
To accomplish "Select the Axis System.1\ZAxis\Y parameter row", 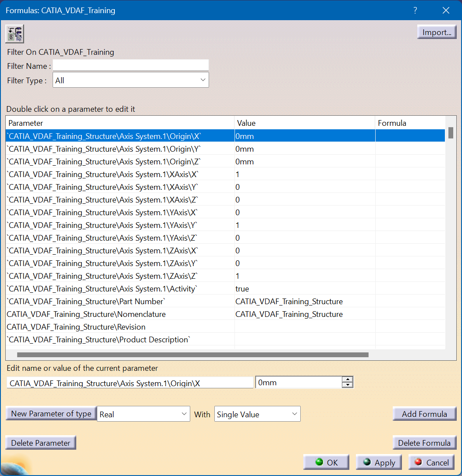I will (x=225, y=263).
